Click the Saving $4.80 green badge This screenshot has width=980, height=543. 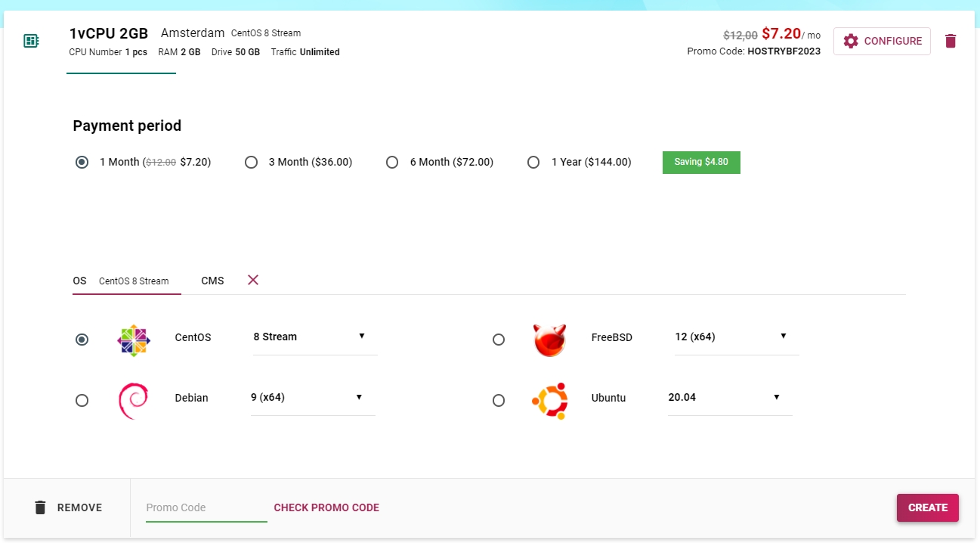click(701, 163)
